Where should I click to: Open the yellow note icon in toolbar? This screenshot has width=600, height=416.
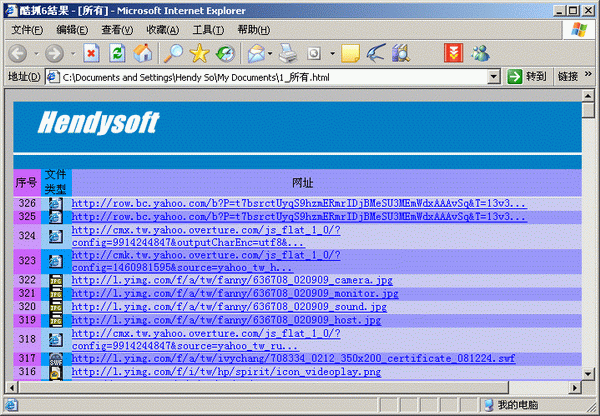[x=351, y=54]
